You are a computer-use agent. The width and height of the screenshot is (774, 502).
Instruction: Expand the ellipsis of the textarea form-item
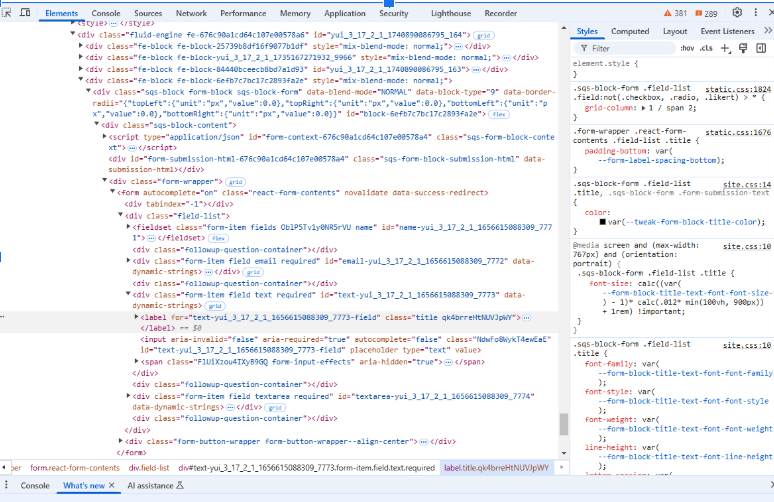[x=230, y=408]
